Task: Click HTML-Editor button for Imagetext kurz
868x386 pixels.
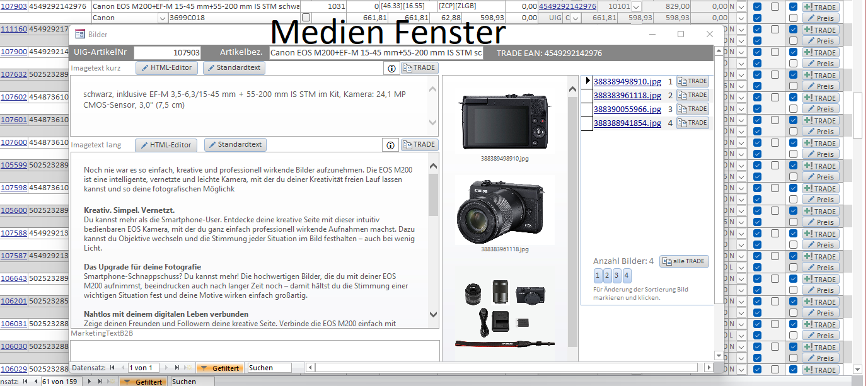Action: [166, 68]
